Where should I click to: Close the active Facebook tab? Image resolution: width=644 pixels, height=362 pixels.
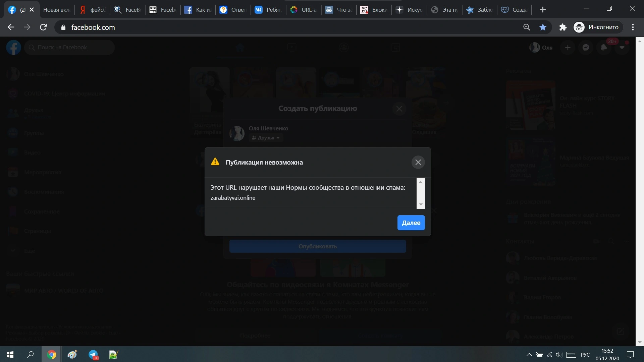[32, 10]
